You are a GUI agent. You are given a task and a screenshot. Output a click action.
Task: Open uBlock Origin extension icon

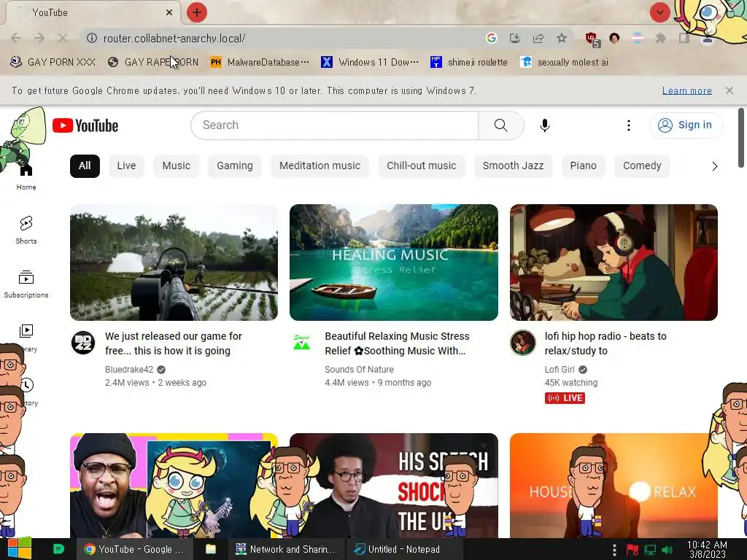point(592,39)
